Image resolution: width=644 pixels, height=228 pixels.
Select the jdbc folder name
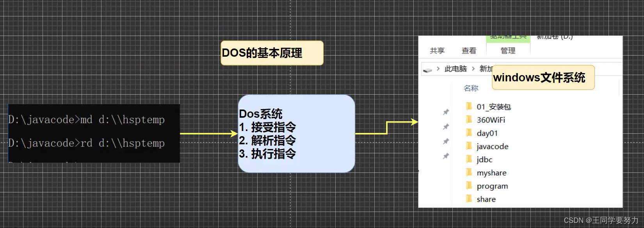484,160
